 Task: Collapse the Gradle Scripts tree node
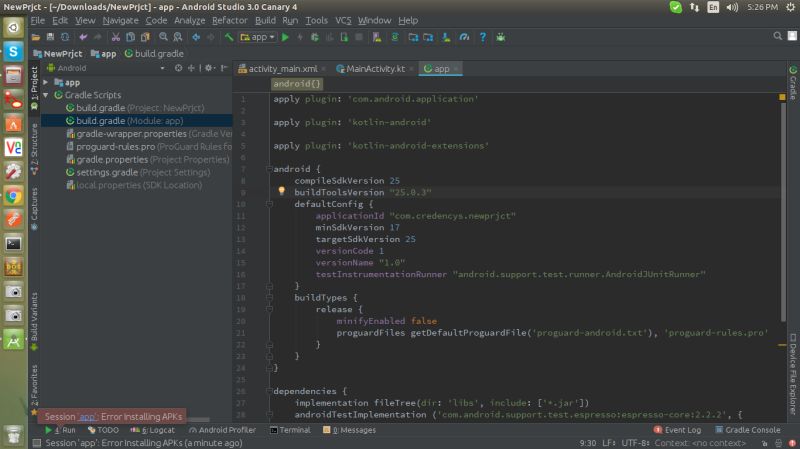click(46, 95)
